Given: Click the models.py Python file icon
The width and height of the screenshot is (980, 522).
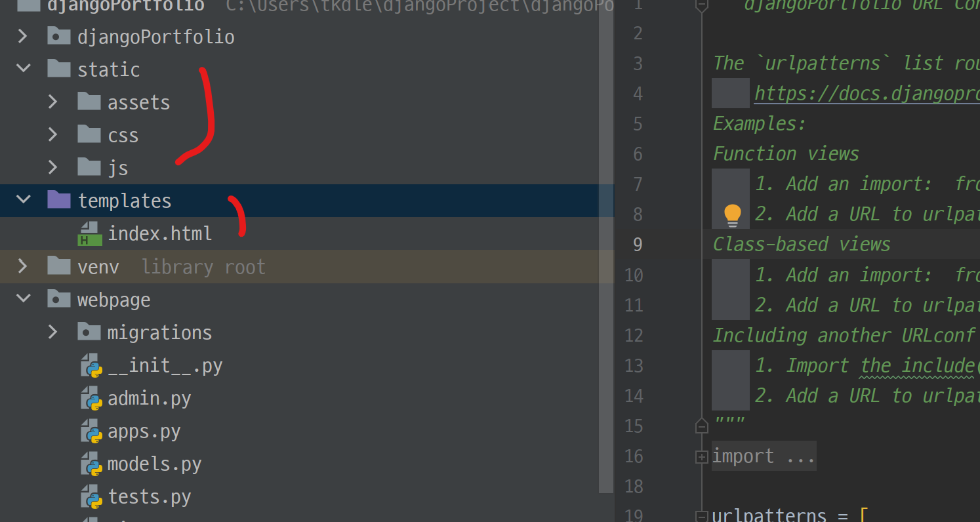Looking at the screenshot, I should 92,464.
